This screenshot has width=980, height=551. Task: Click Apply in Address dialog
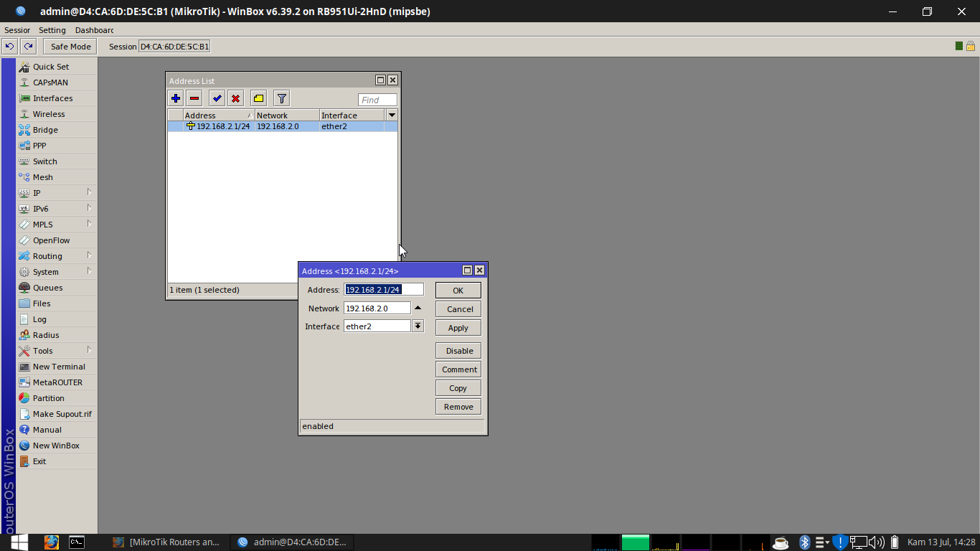458,328
